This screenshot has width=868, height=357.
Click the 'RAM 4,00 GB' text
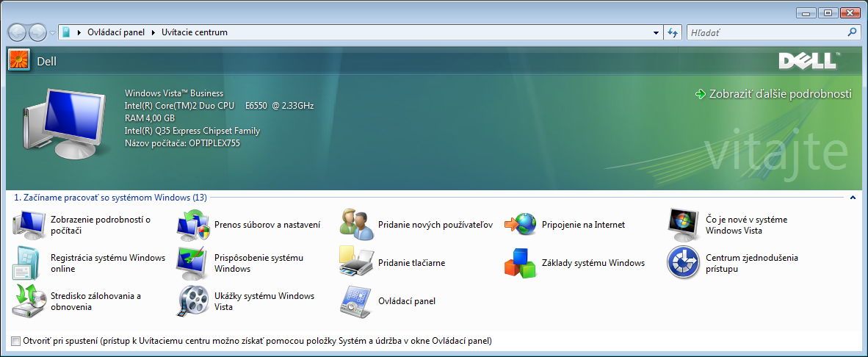150,118
